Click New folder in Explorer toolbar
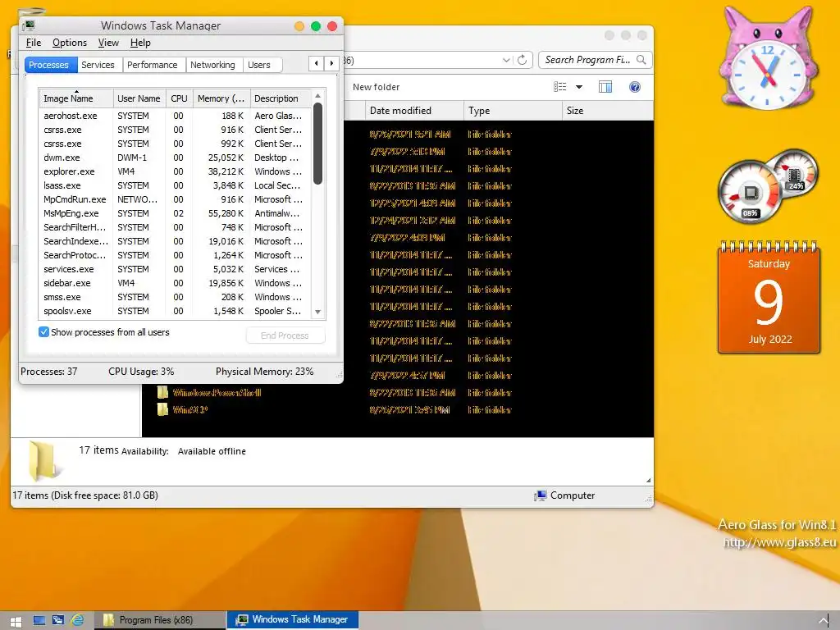Screen dimensions: 840x630 (376, 87)
